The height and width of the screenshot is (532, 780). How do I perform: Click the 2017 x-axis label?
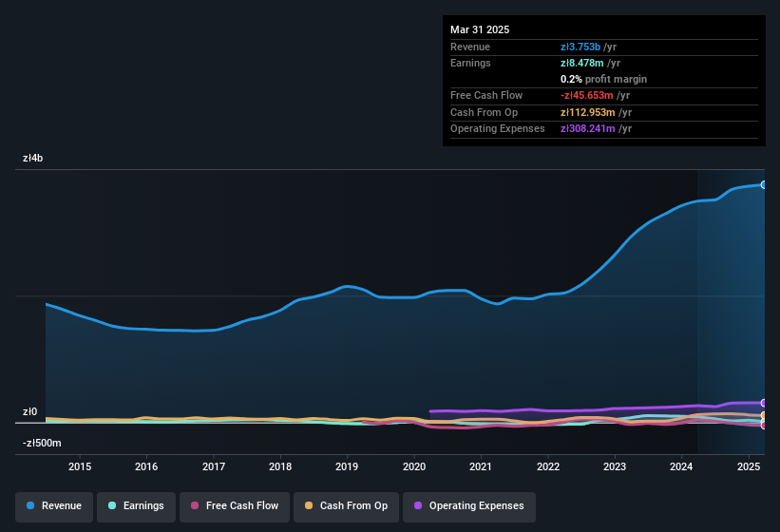[214, 466]
